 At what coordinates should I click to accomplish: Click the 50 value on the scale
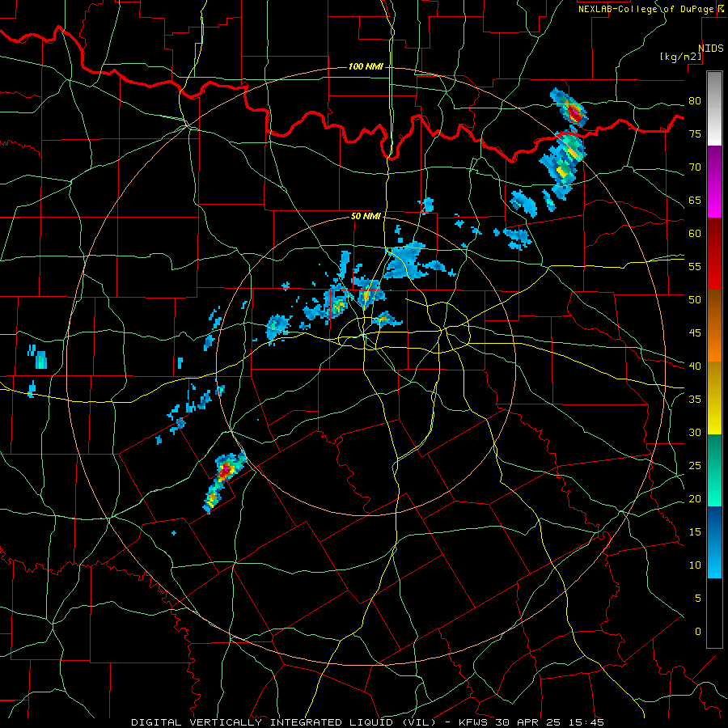(695, 299)
